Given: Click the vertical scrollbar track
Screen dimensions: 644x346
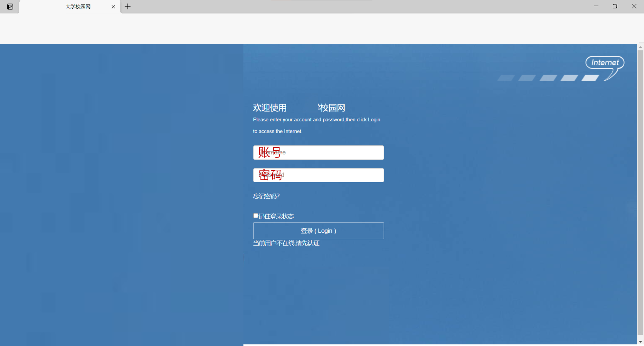Looking at the screenshot, I should pyautogui.click(x=640, y=193).
